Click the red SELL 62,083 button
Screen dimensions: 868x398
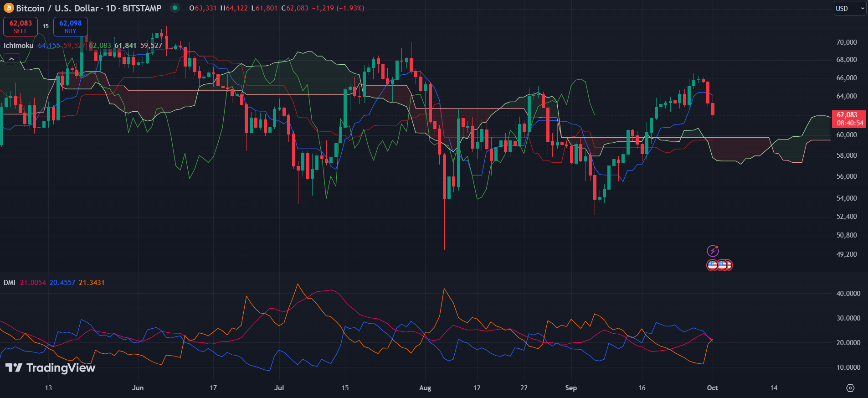tap(21, 27)
